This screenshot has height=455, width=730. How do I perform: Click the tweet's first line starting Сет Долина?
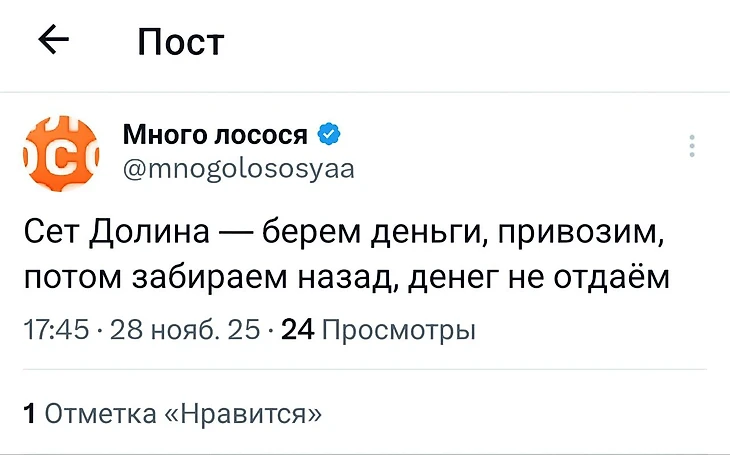(345, 236)
